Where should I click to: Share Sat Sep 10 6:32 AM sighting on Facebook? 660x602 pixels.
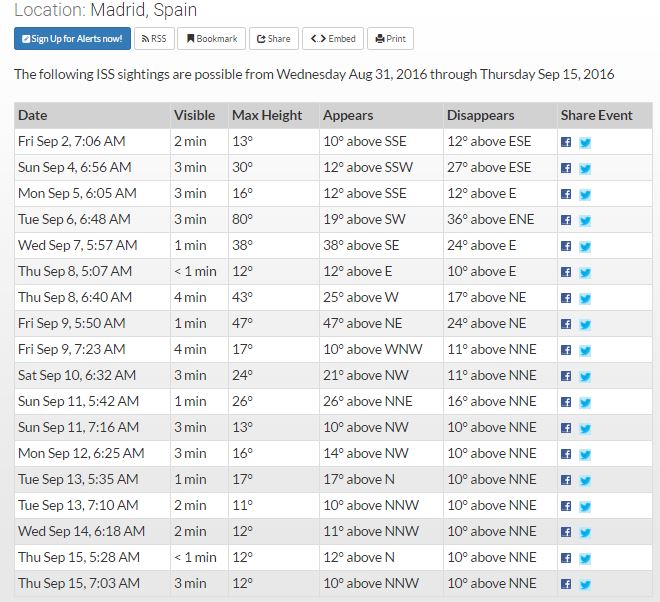(566, 376)
